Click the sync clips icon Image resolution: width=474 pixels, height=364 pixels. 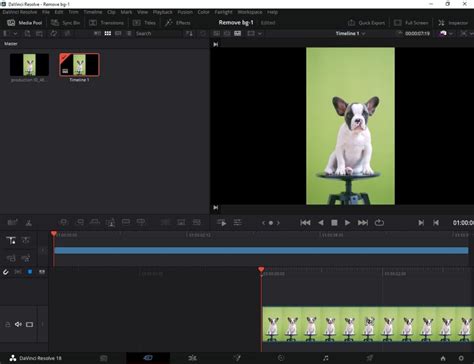pos(53,33)
